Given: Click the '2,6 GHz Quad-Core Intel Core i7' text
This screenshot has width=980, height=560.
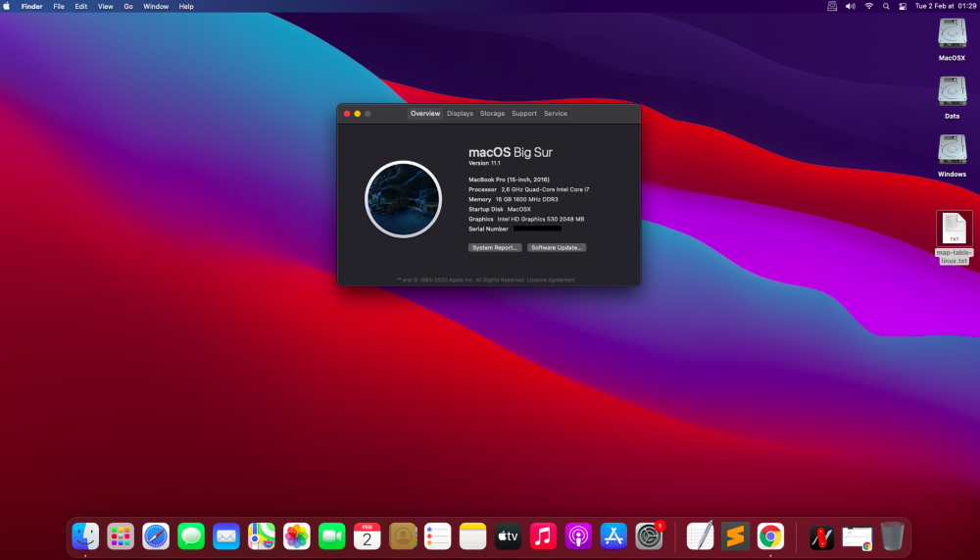Looking at the screenshot, I should click(x=545, y=189).
